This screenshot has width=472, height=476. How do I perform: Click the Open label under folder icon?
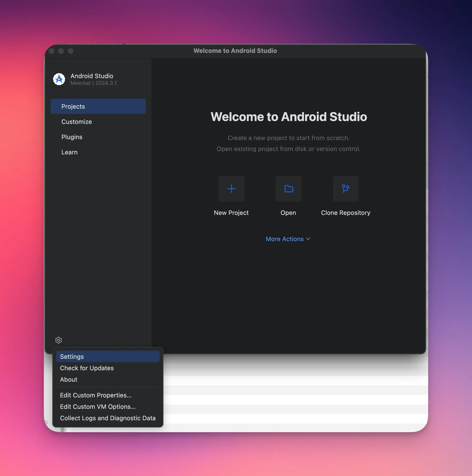click(x=288, y=213)
